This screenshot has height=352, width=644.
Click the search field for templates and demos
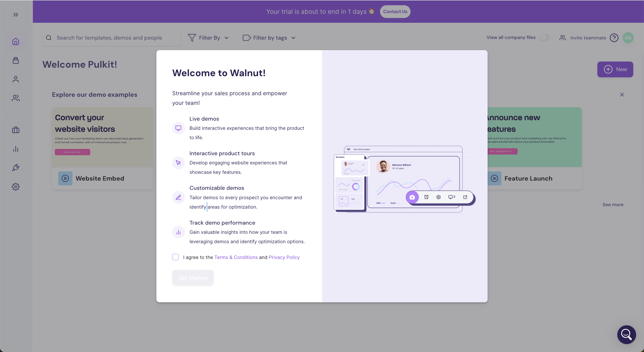click(112, 38)
